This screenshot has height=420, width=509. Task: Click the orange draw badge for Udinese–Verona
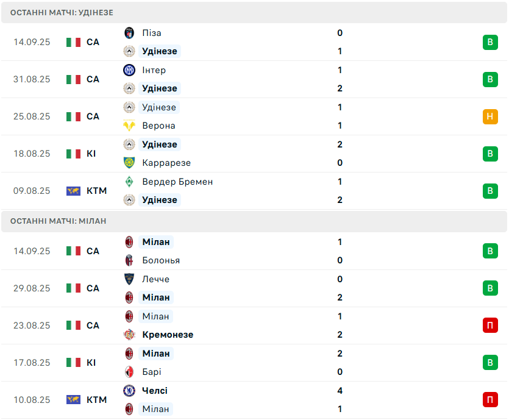tap(490, 116)
